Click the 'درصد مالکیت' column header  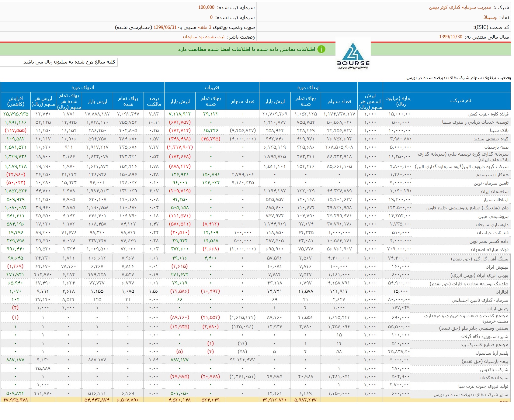point(154,101)
